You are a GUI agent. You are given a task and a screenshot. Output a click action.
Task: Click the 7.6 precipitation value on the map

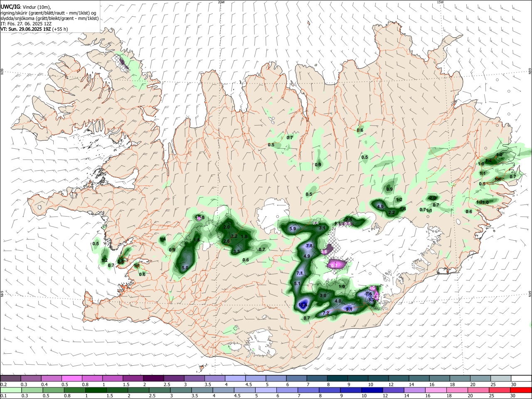368,294
